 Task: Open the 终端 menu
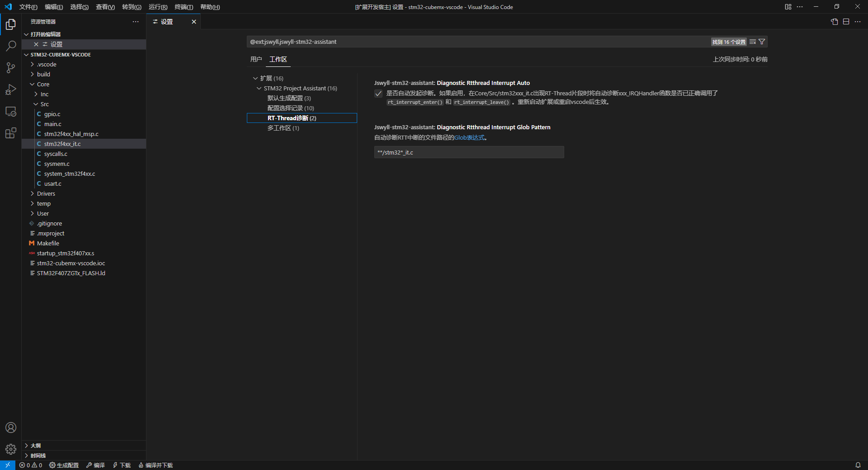pos(184,7)
